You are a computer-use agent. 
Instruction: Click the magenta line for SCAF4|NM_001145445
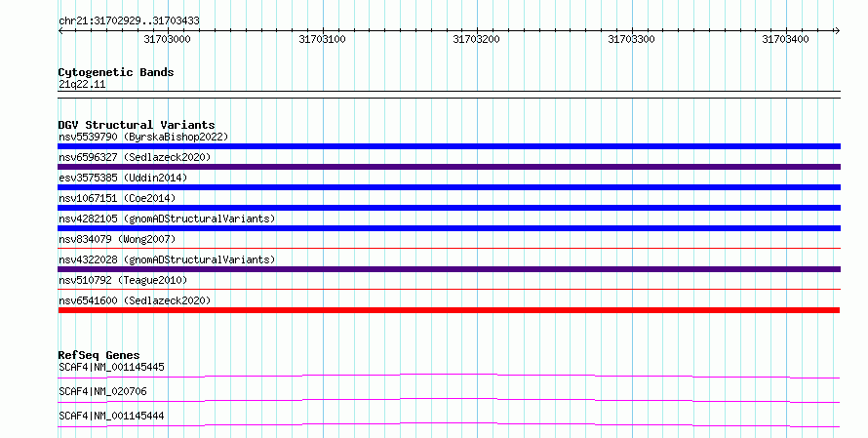pos(449,376)
